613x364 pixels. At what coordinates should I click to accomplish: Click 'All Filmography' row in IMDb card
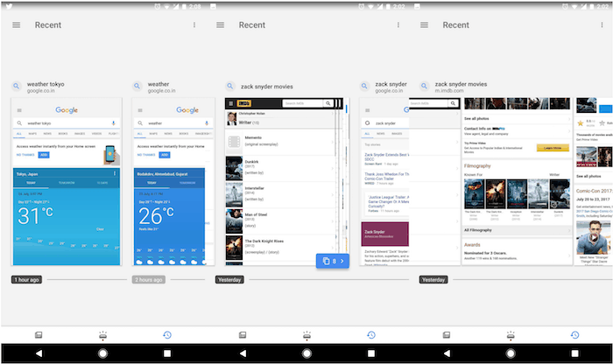pos(517,230)
